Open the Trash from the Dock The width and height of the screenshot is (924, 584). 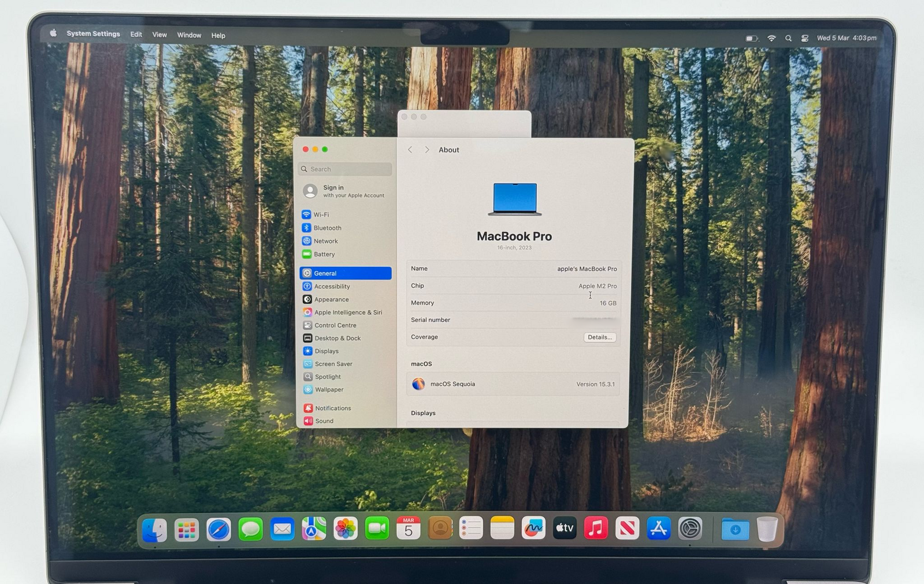pos(767,529)
